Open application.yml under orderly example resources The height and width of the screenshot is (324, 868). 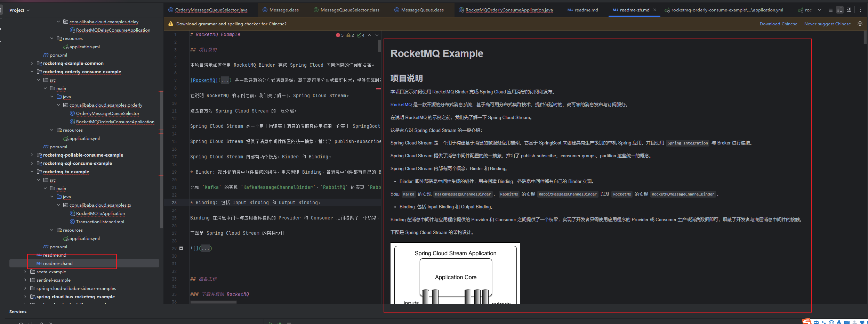[84, 138]
